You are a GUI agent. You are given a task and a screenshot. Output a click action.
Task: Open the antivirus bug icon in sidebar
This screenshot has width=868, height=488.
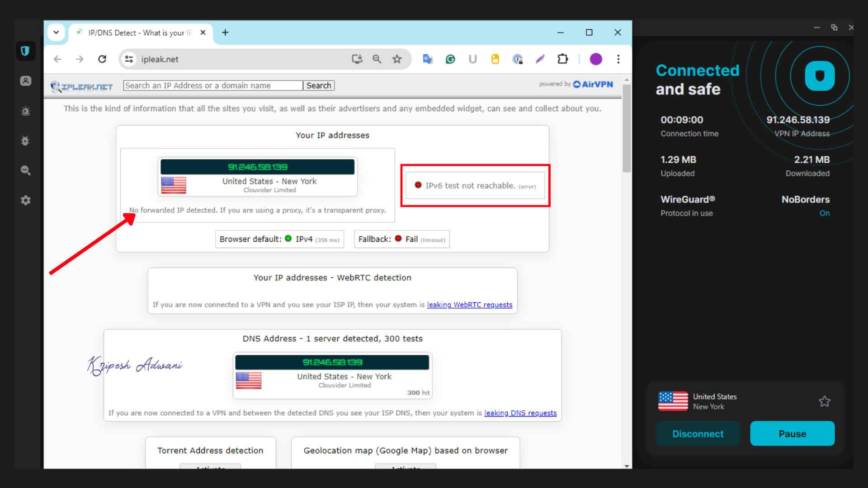click(26, 141)
